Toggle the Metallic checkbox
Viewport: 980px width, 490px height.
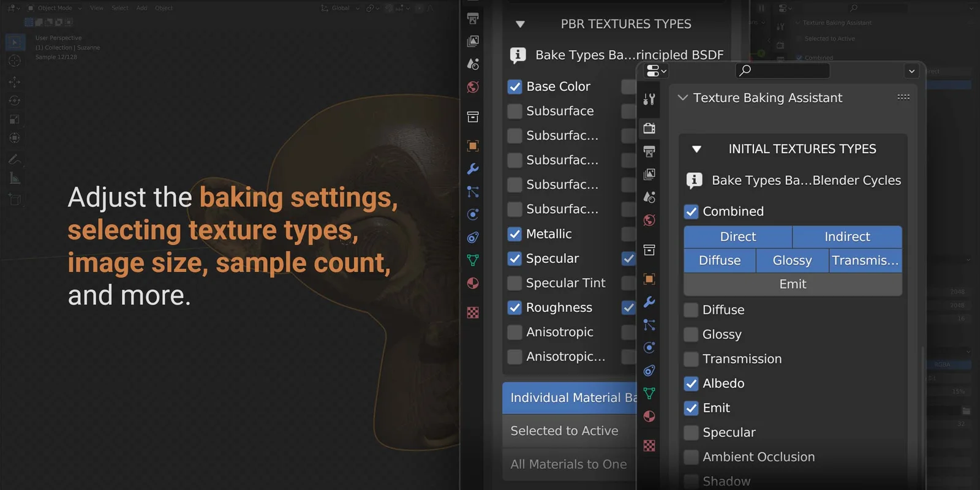coord(514,234)
